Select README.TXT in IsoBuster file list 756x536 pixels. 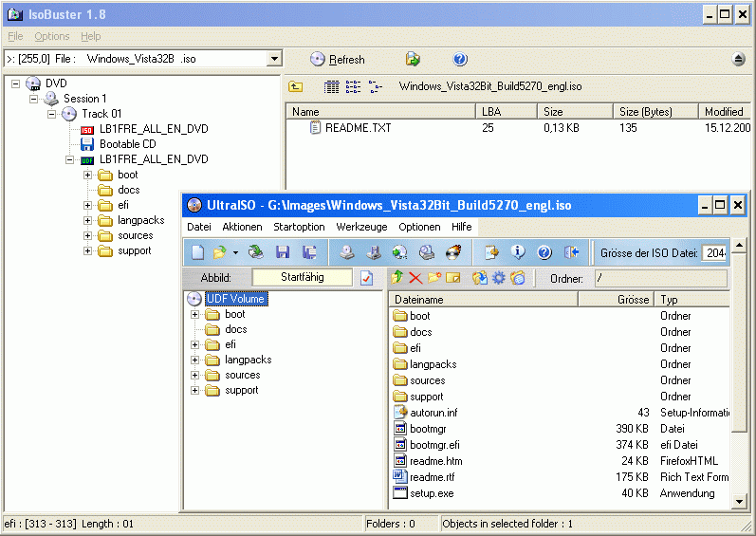358,128
